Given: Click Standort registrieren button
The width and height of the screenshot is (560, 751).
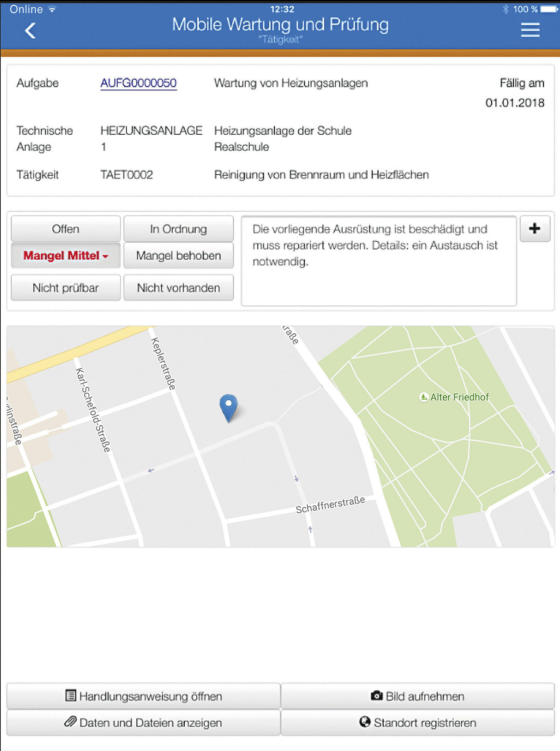Looking at the screenshot, I should pyautogui.click(x=417, y=723).
